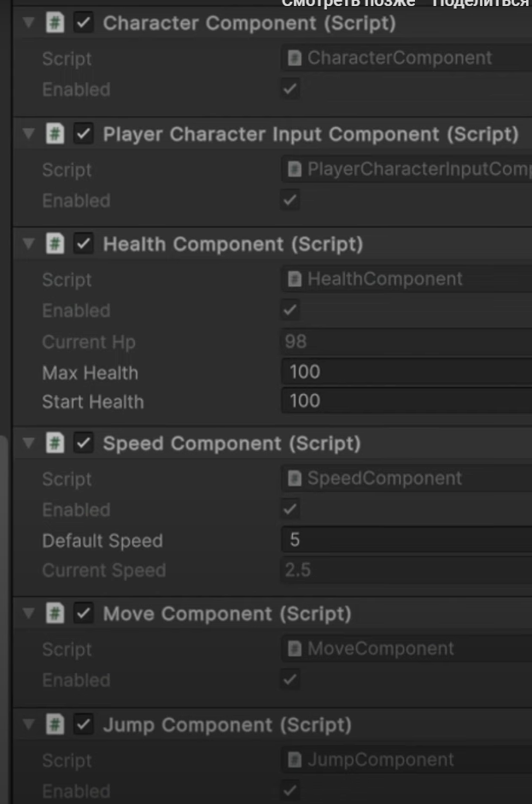Image resolution: width=532 pixels, height=804 pixels.
Task: Click the Speed Component script hash icon
Action: [x=56, y=443]
